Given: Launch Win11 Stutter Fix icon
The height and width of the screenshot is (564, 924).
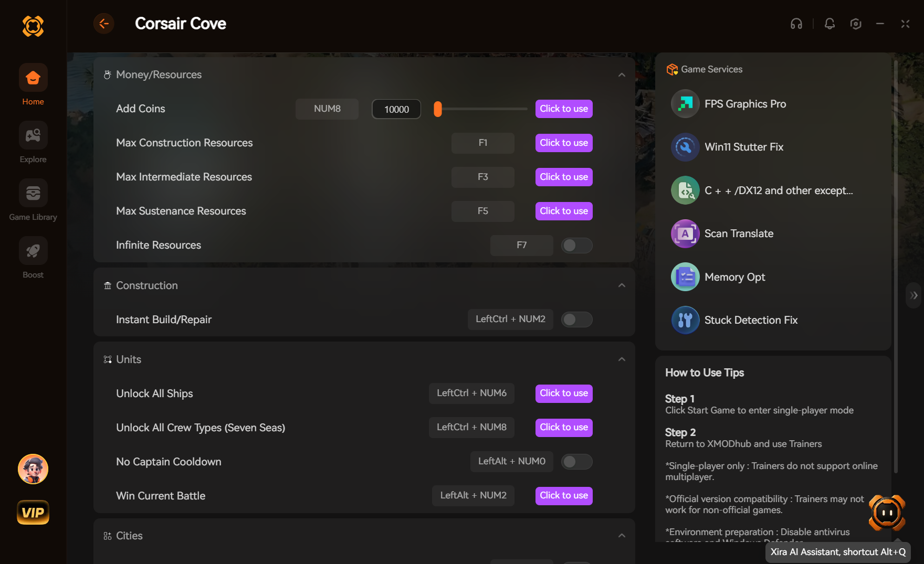Looking at the screenshot, I should click(x=685, y=147).
